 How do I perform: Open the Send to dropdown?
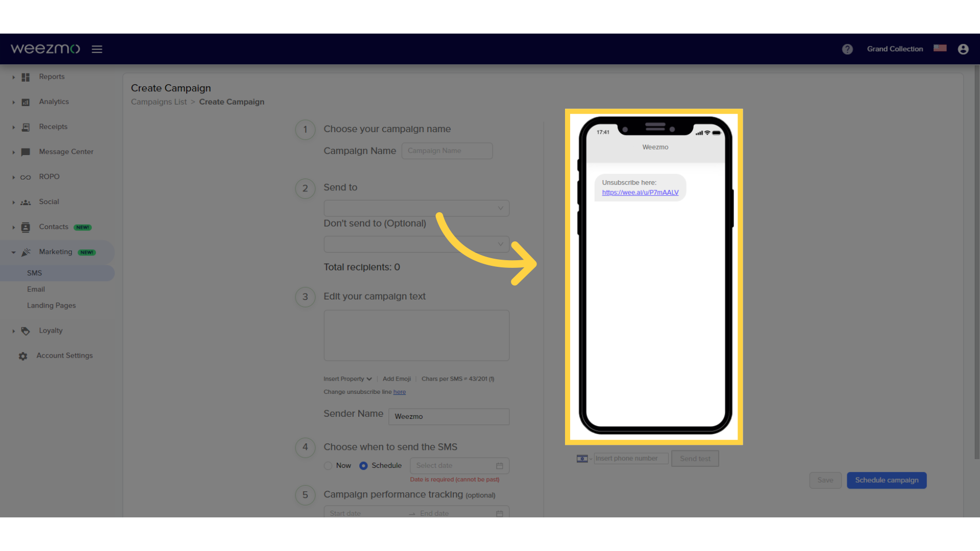pos(418,207)
